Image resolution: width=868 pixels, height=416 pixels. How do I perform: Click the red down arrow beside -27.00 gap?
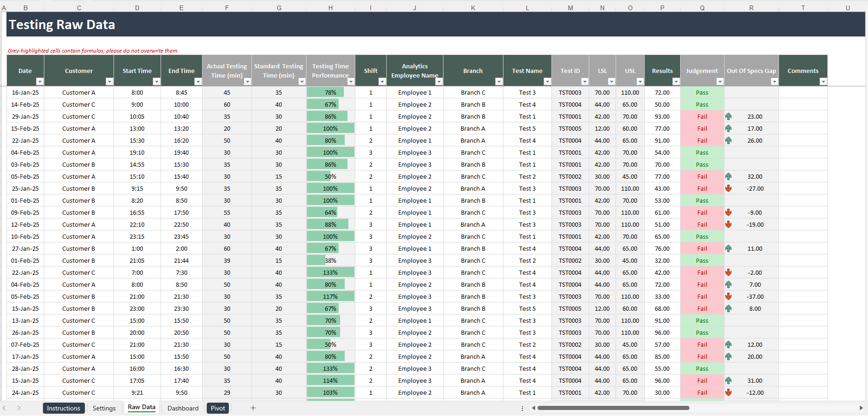(729, 188)
